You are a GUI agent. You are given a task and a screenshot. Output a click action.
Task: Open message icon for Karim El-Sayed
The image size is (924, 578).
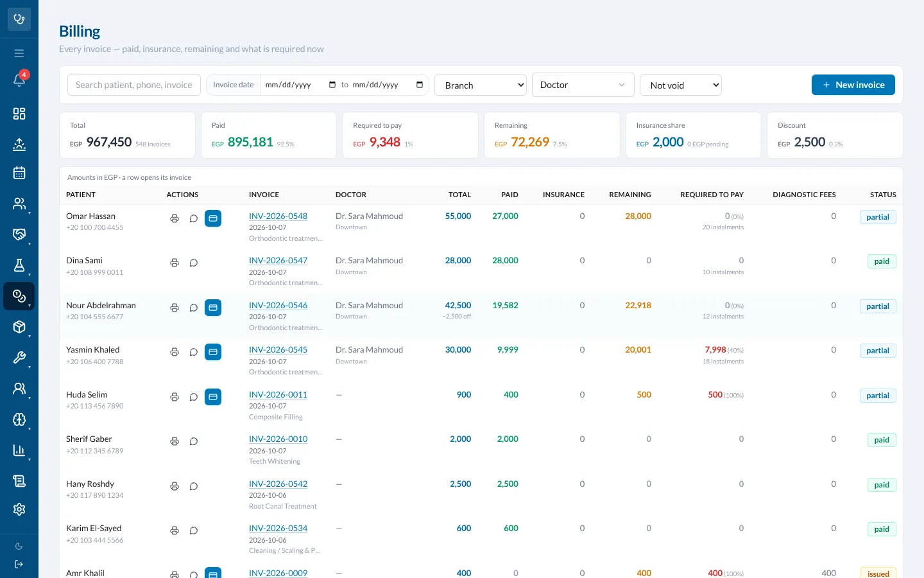coord(193,530)
